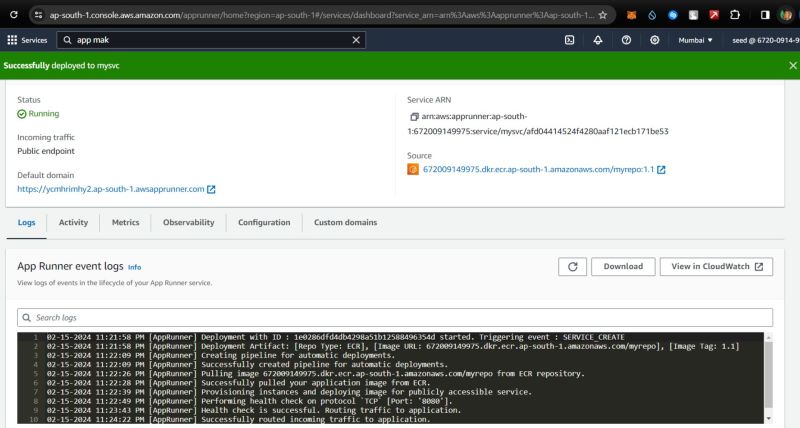Image resolution: width=800 pixels, height=428 pixels.
Task: Click the log viewer vertical scrollbar thumb
Action: [x=768, y=374]
